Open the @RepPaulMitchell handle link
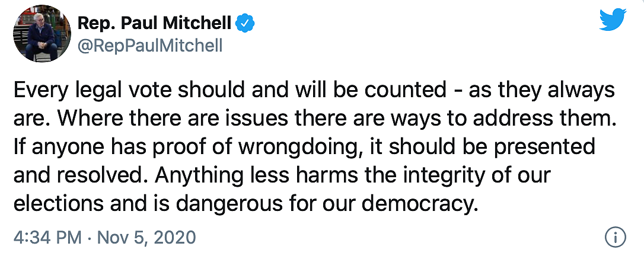 click(x=149, y=45)
